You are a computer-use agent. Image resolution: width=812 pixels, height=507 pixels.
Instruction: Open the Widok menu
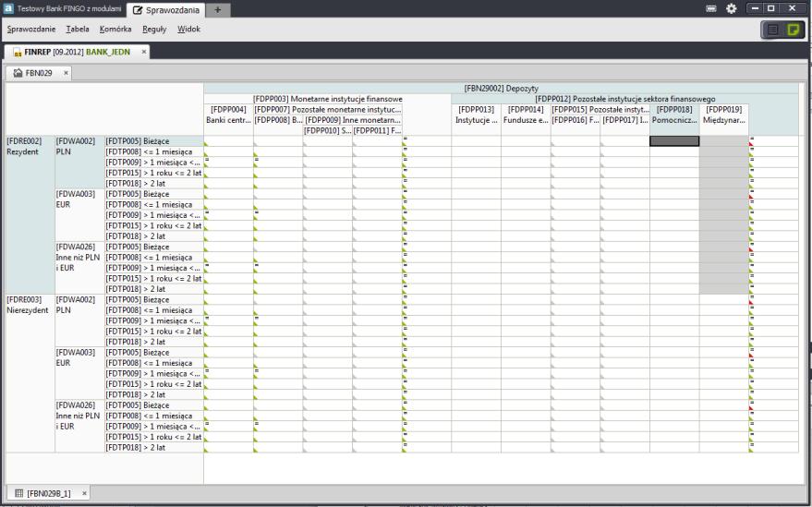[188, 29]
